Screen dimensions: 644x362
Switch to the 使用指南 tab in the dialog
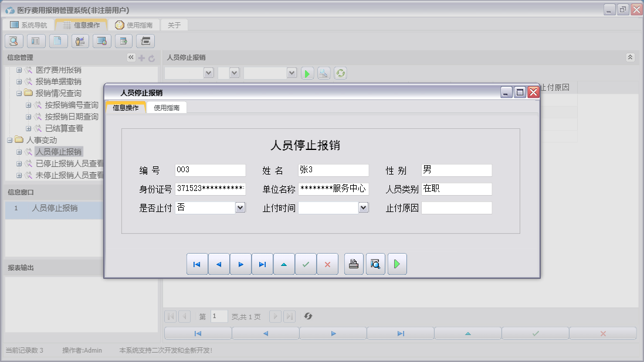point(167,107)
